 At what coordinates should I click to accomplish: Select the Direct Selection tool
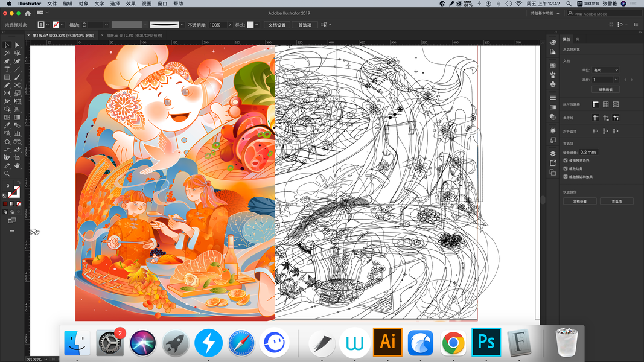pyautogui.click(x=17, y=45)
